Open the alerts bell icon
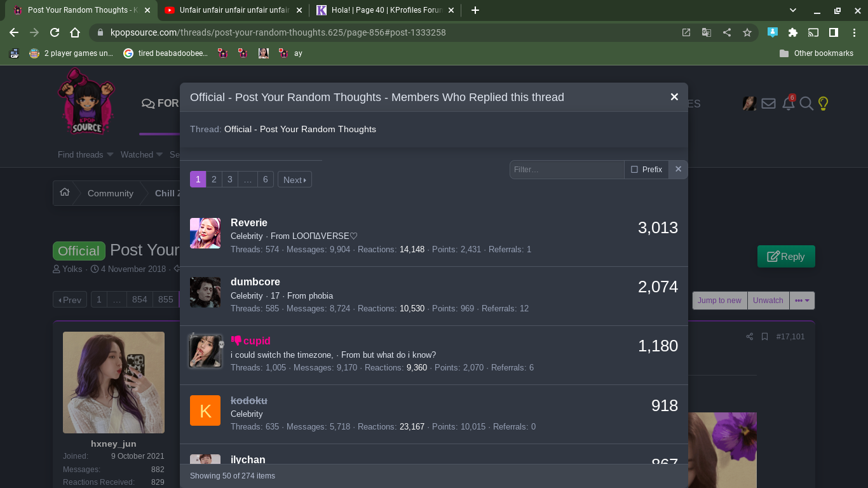Viewport: 868px width, 488px height. (x=788, y=103)
